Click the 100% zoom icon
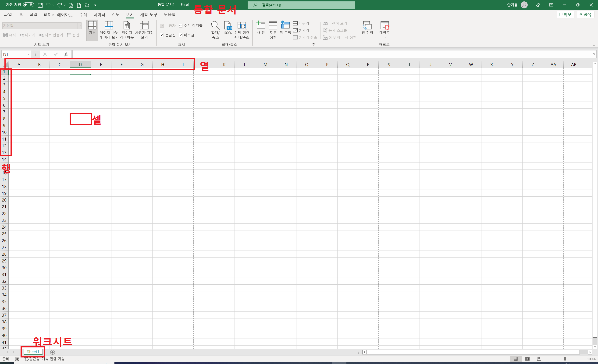This screenshot has width=598, height=364. [x=228, y=25]
